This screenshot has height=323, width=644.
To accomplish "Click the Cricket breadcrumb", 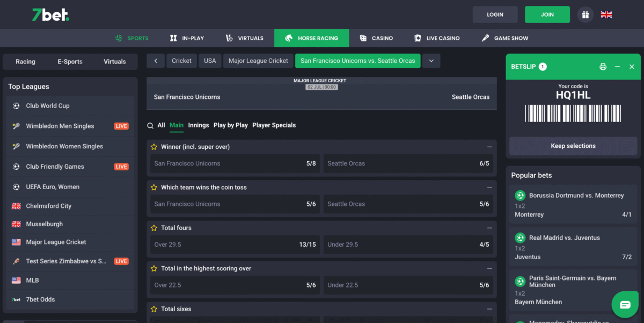I will tap(181, 61).
